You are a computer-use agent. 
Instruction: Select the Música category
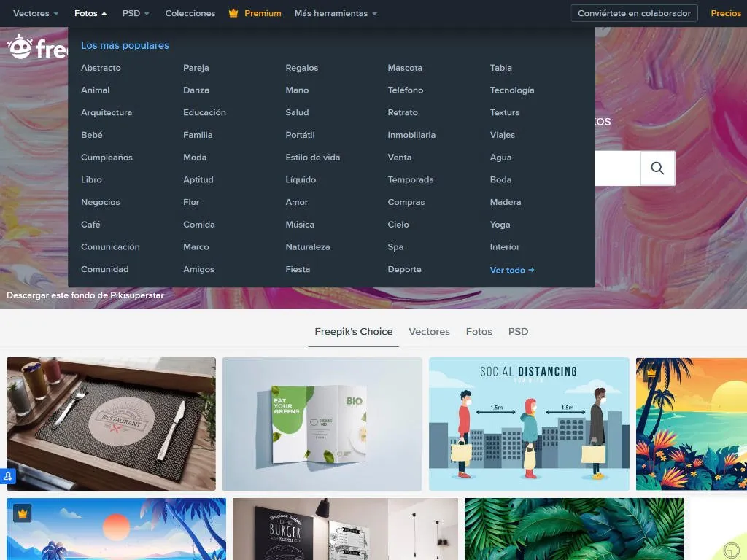tap(300, 225)
